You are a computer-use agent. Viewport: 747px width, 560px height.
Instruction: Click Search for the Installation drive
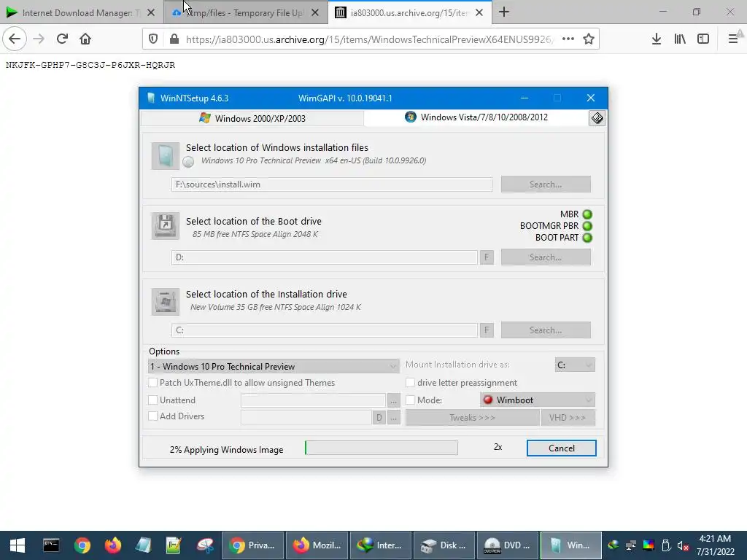546,330
